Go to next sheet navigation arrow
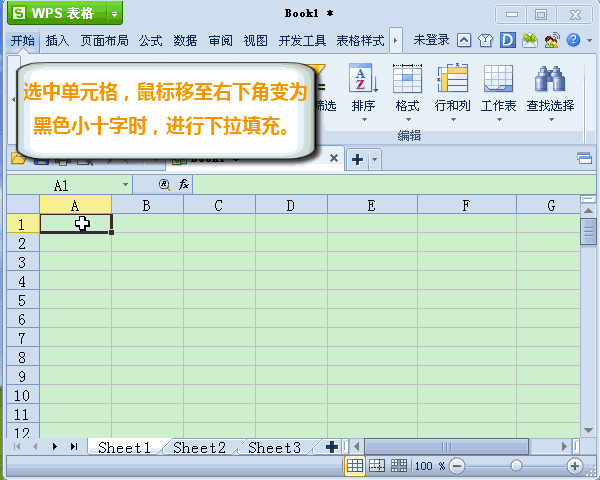600x480 pixels. click(55, 447)
